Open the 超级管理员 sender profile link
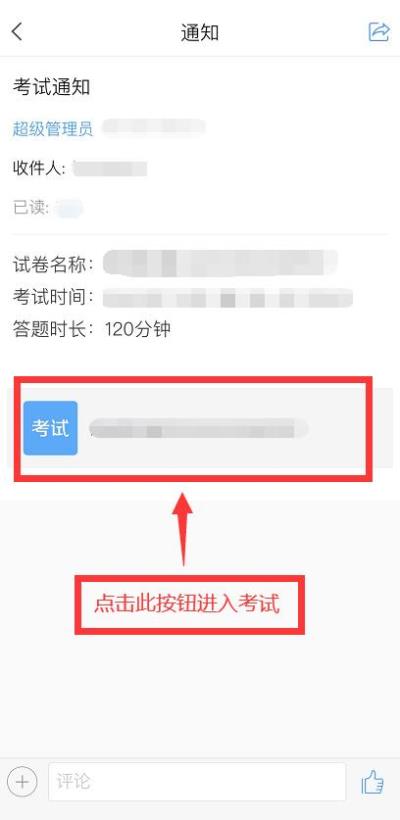The height and width of the screenshot is (820, 400). [53, 129]
